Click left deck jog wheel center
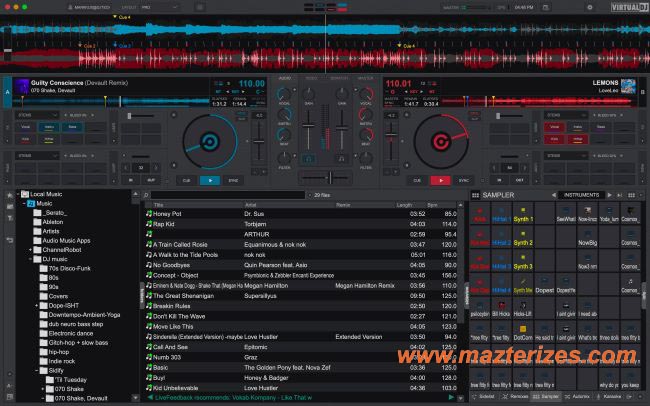The image size is (650, 406). pos(210,142)
